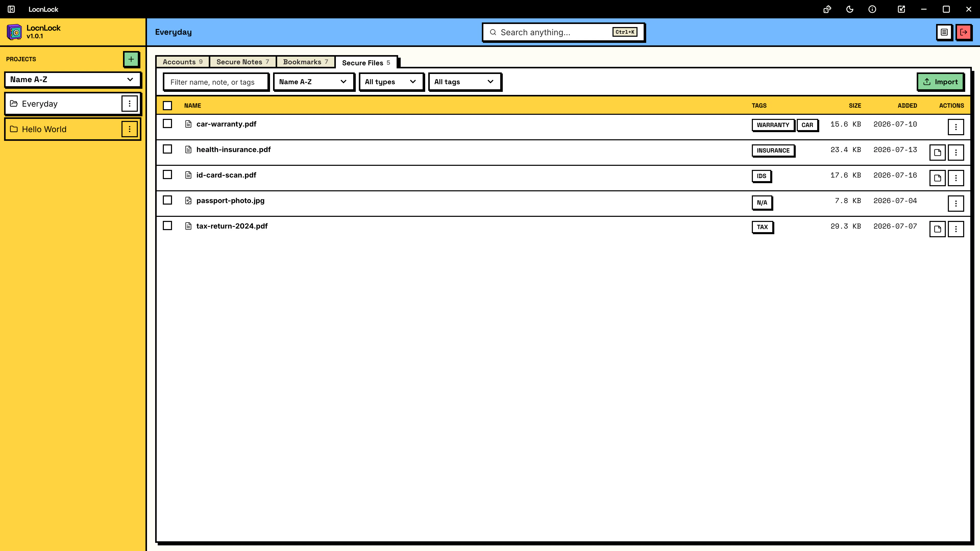Preview id-card-scan.pdf file icon
Viewport: 980px width, 551px height.
click(937, 178)
